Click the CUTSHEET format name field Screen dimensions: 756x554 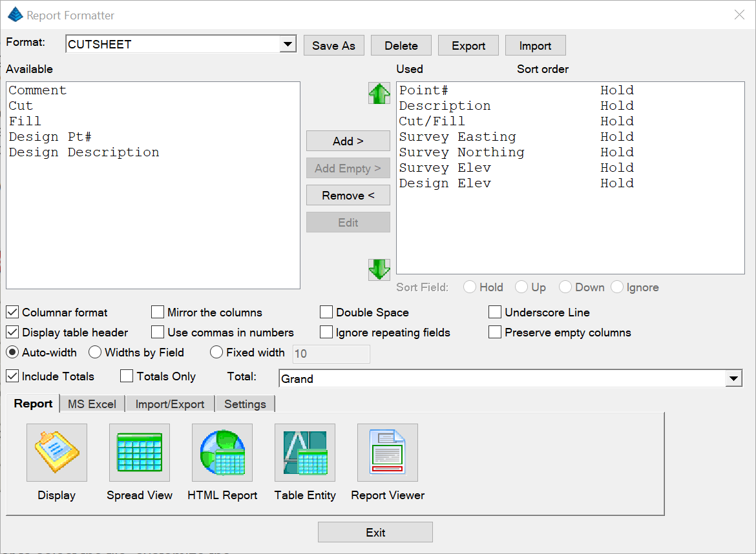[173, 45]
